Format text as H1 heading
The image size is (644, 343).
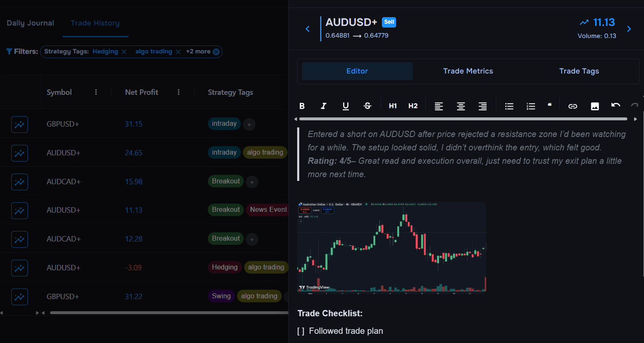[x=392, y=106]
